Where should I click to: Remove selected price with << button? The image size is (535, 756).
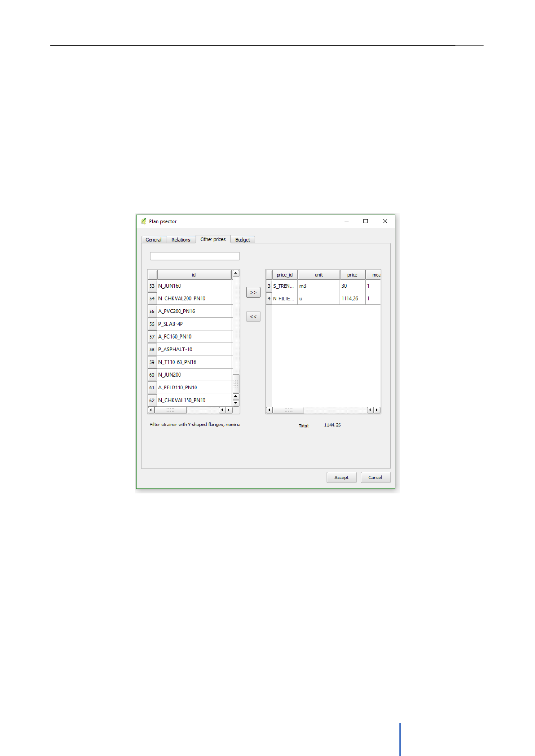(x=253, y=316)
